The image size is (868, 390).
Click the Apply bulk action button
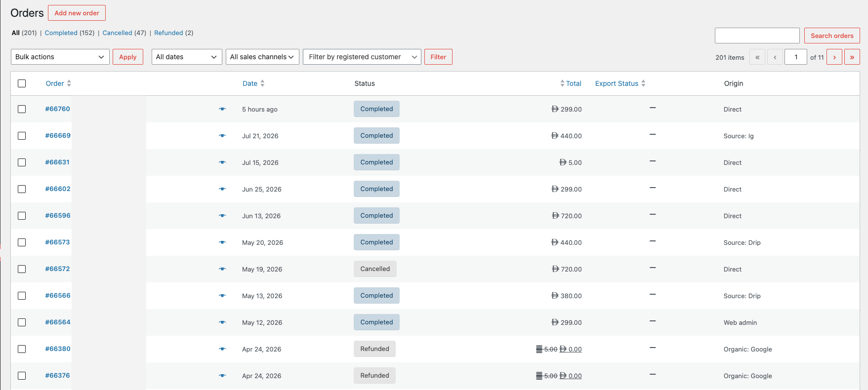click(x=128, y=57)
